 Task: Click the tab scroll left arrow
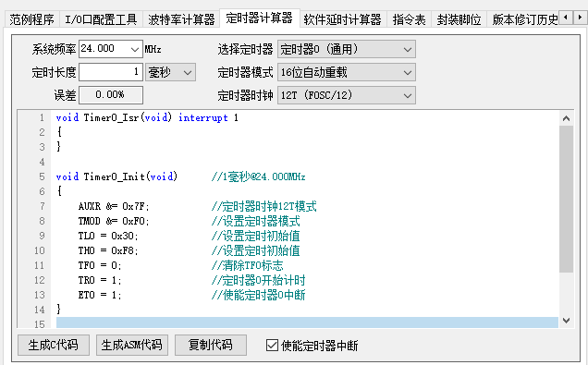pos(566,18)
